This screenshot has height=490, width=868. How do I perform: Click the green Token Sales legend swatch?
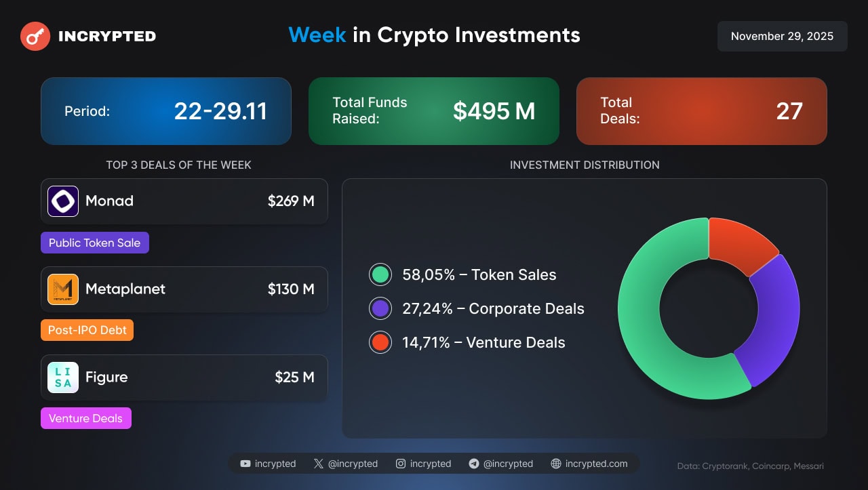[380, 274]
